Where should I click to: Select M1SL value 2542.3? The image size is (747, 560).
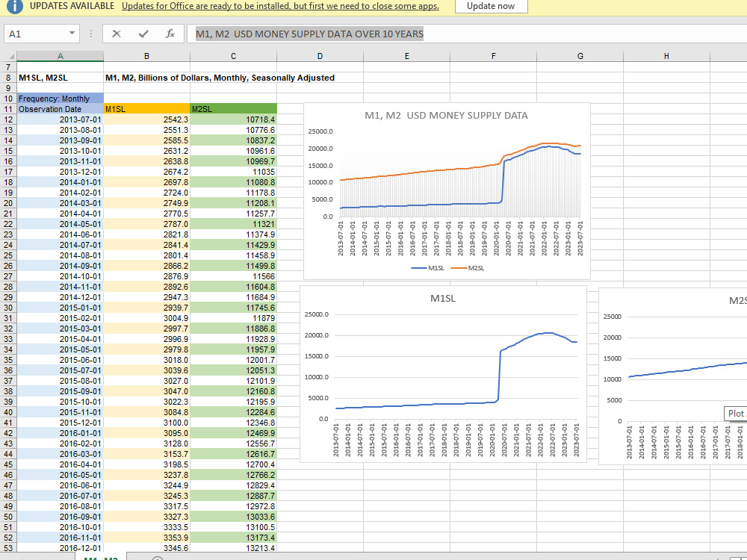(146, 119)
